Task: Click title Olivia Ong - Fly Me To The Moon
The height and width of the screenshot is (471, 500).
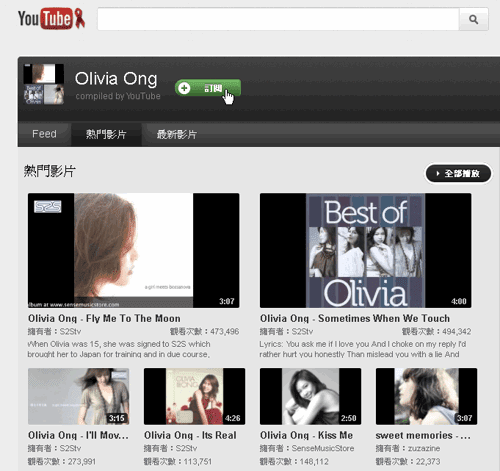Action: point(104,318)
